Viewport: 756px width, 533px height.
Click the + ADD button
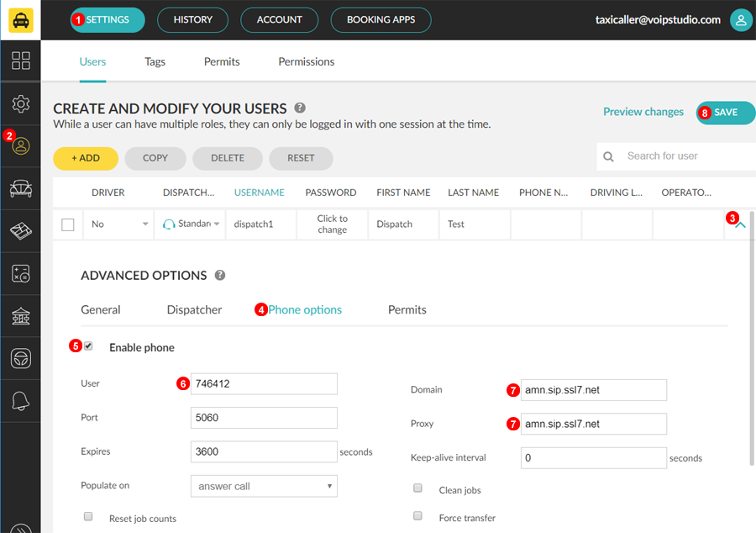pyautogui.click(x=86, y=159)
